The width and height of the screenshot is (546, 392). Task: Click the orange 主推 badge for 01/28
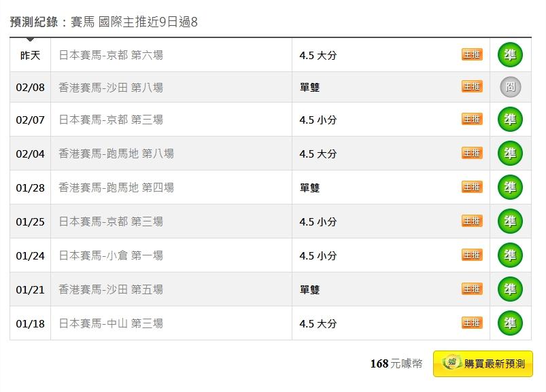tap(472, 187)
